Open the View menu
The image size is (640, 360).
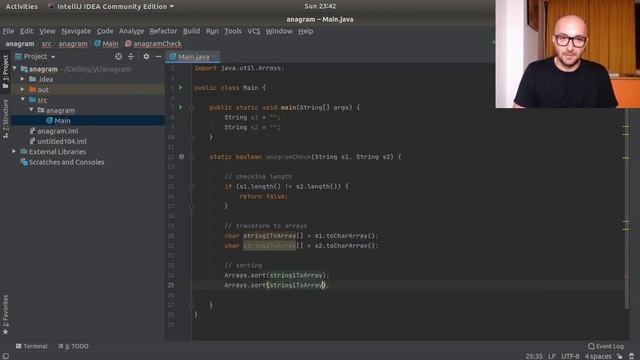[x=47, y=31]
